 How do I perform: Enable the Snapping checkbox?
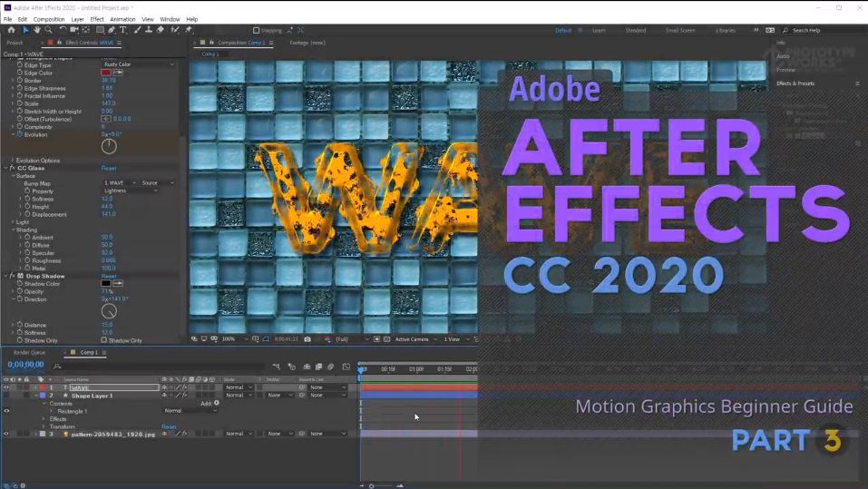[x=256, y=31]
